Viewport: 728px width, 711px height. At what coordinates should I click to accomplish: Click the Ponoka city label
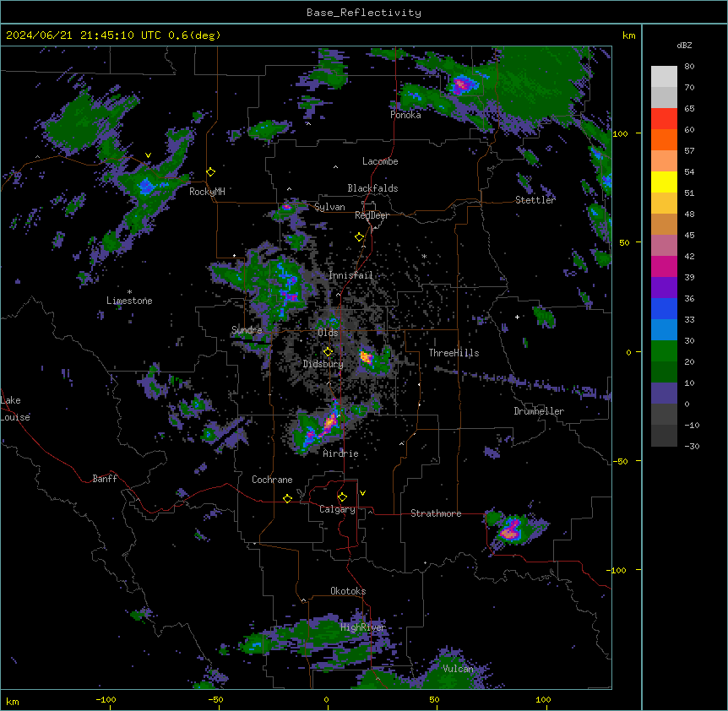(x=405, y=115)
